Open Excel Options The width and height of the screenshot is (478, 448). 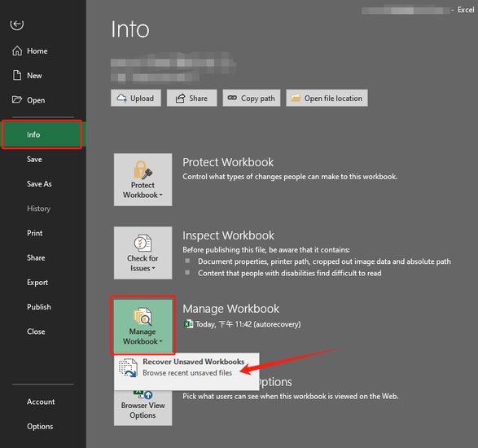[43, 426]
